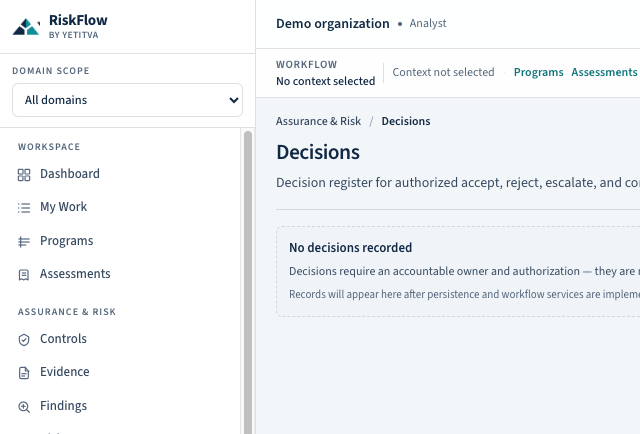Click the Findings magnifier icon
Image resolution: width=640 pixels, height=434 pixels.
pos(24,407)
